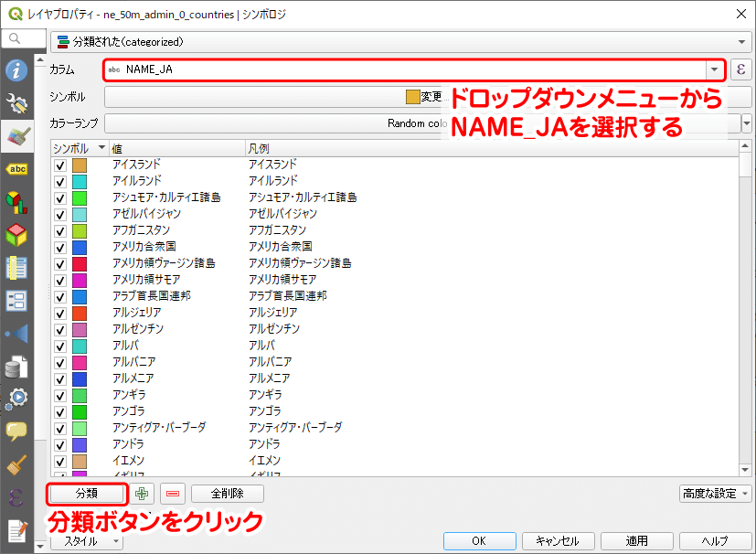
Task: Open the Information tab icon
Action: pyautogui.click(x=16, y=70)
